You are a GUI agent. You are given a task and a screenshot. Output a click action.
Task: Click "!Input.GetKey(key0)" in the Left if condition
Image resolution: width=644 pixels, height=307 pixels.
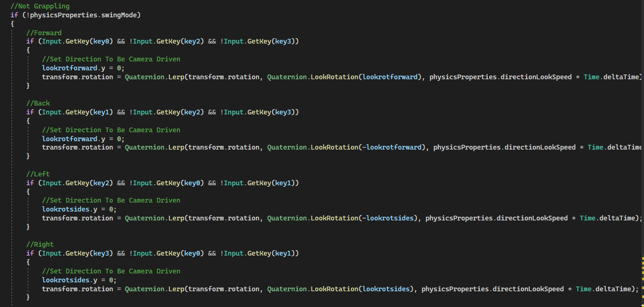click(x=167, y=183)
